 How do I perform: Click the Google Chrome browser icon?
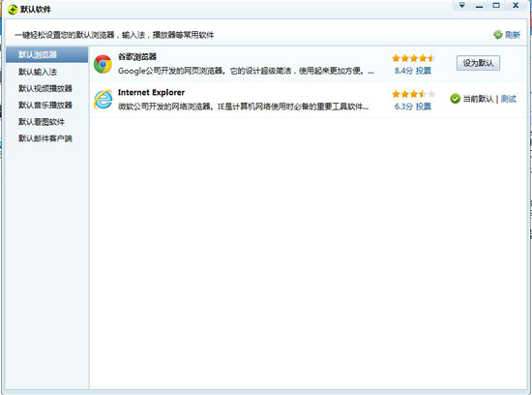point(103,64)
